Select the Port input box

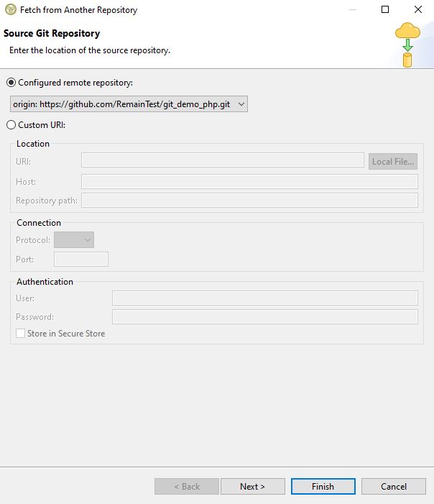[x=81, y=260]
